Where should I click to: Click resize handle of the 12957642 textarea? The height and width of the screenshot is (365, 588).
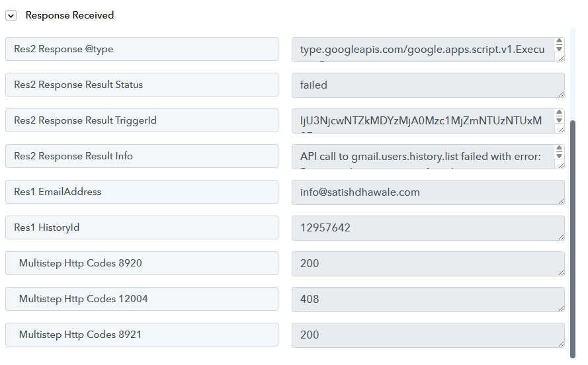(x=561, y=237)
